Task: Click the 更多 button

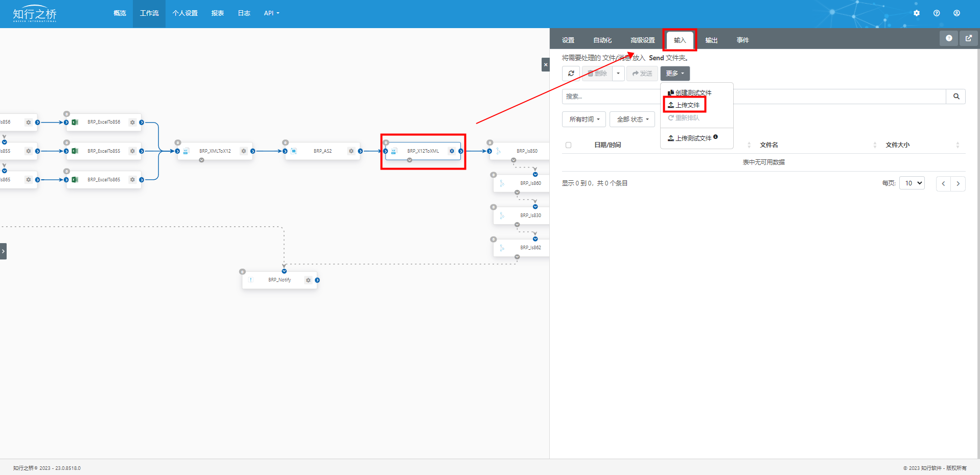Action: click(x=674, y=74)
